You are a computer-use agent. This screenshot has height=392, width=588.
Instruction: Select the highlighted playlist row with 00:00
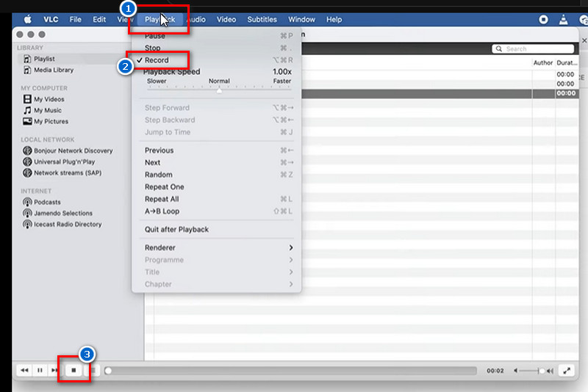point(439,93)
